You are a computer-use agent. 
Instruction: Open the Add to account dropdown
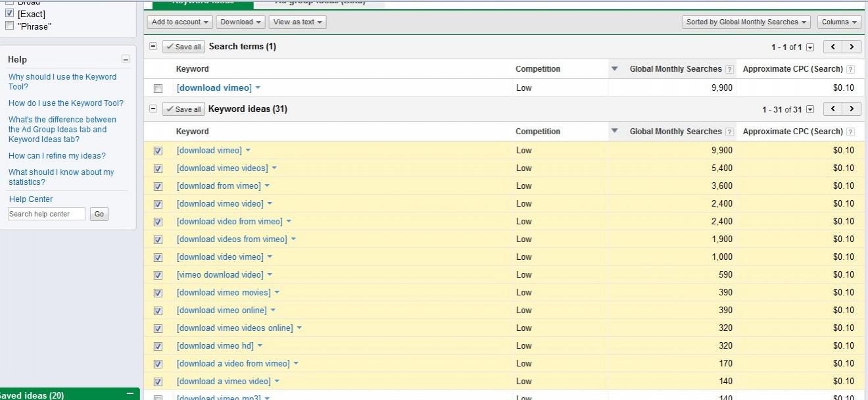[x=180, y=22]
